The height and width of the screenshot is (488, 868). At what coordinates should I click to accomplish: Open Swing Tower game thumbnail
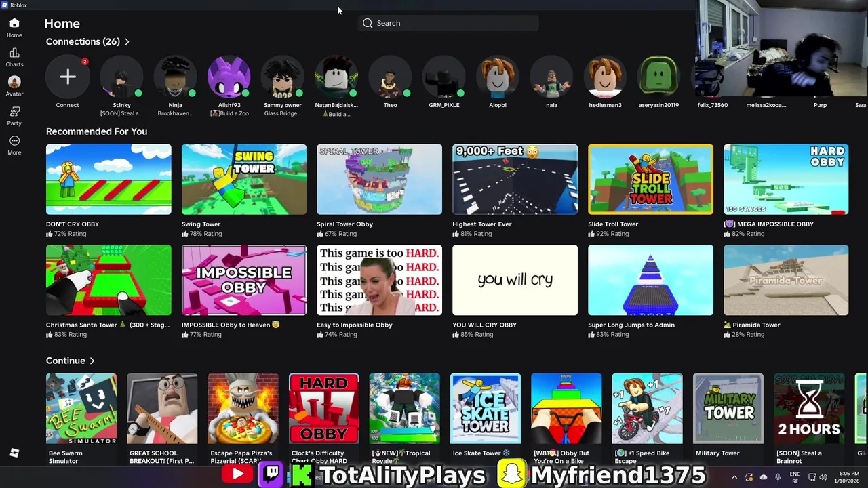tap(244, 180)
